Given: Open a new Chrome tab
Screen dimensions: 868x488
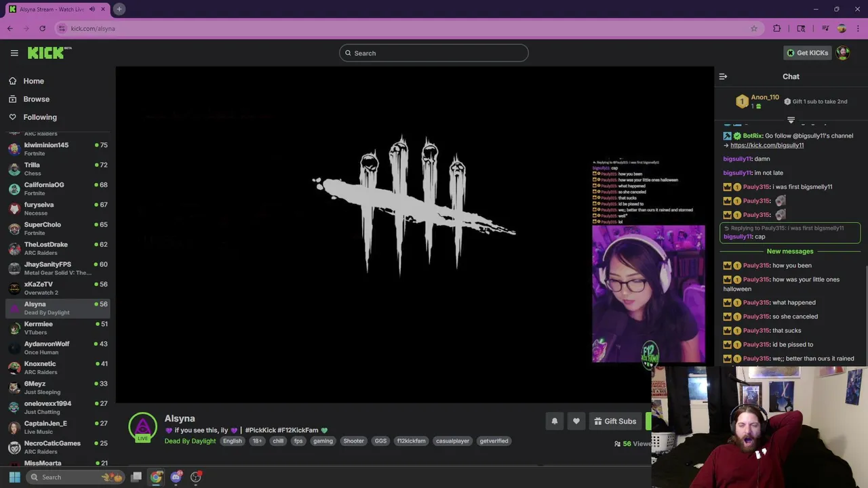Looking at the screenshot, I should [119, 9].
